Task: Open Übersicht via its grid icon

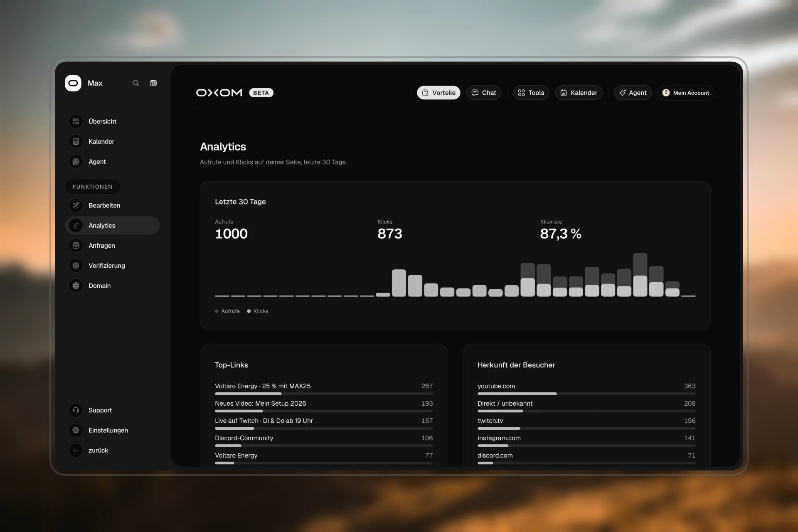Action: tap(76, 121)
